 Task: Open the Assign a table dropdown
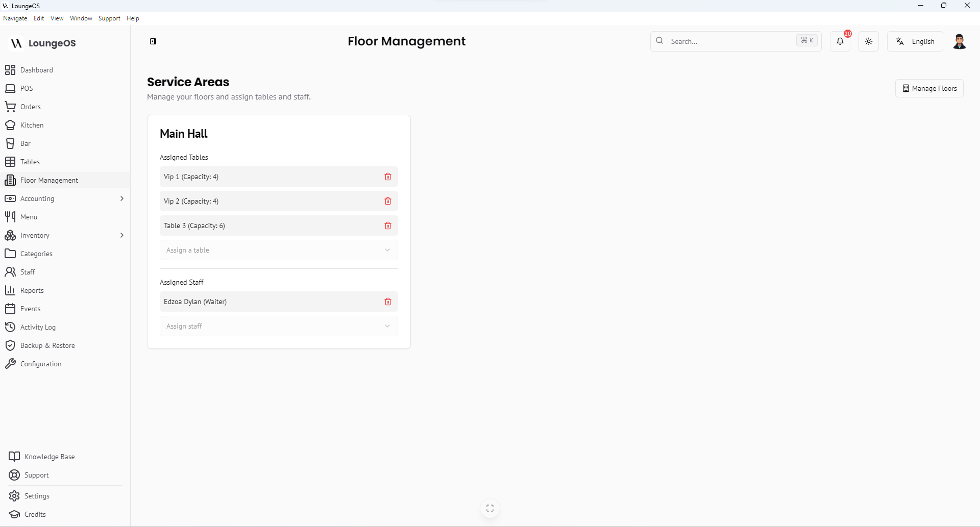pyautogui.click(x=279, y=250)
